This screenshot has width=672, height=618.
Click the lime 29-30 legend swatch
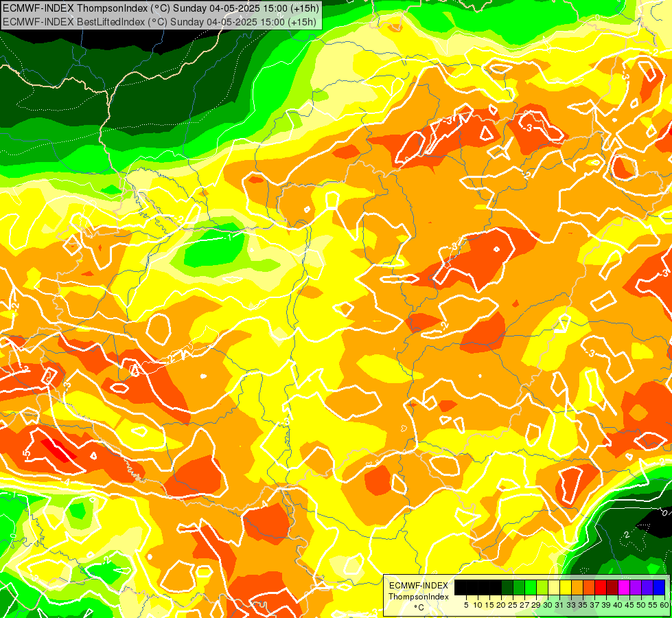(542, 587)
